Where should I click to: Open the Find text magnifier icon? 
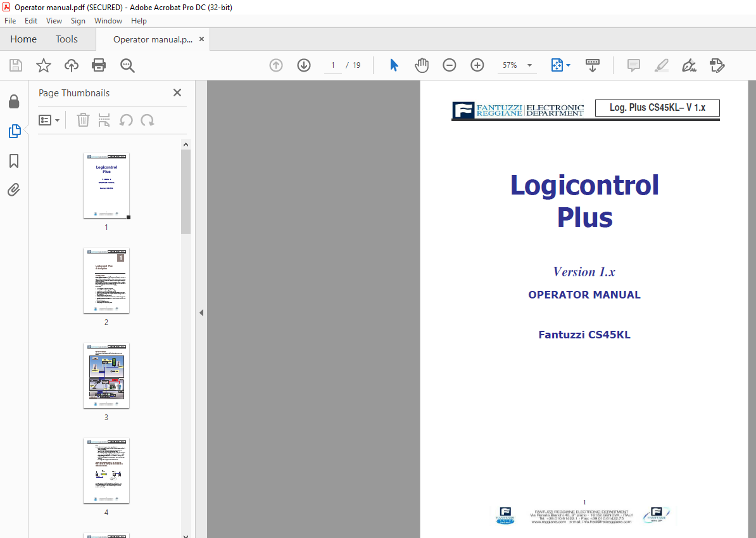click(x=127, y=65)
